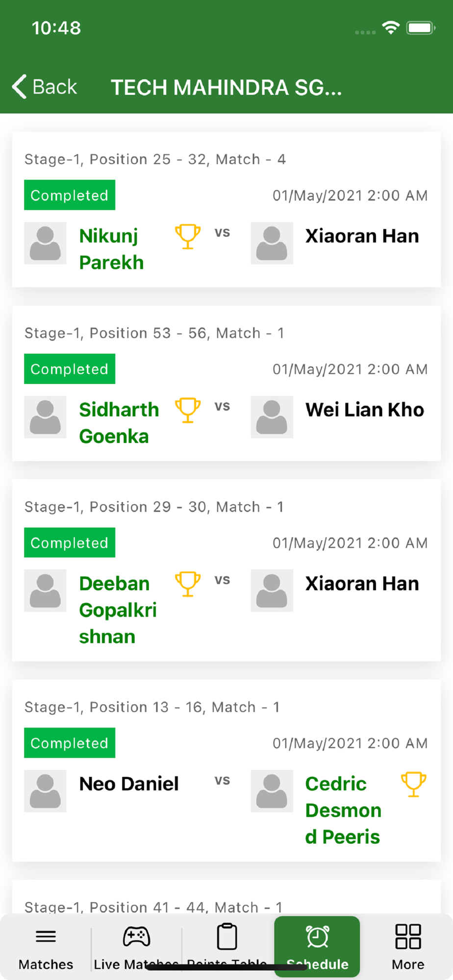Viewport: 453px width, 980px height.
Task: Open Nikunj Parekh player name link
Action: point(112,249)
